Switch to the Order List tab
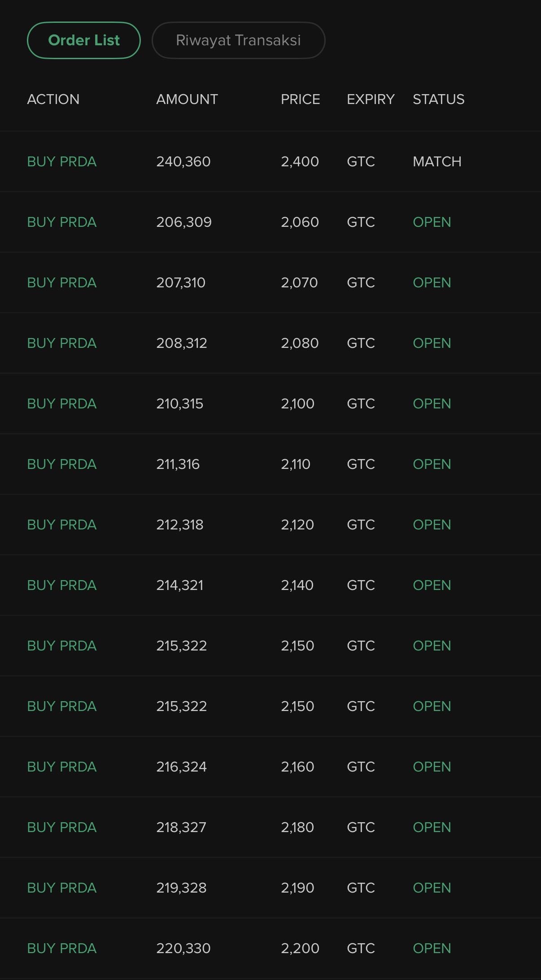The width and height of the screenshot is (541, 980). pyautogui.click(x=84, y=40)
